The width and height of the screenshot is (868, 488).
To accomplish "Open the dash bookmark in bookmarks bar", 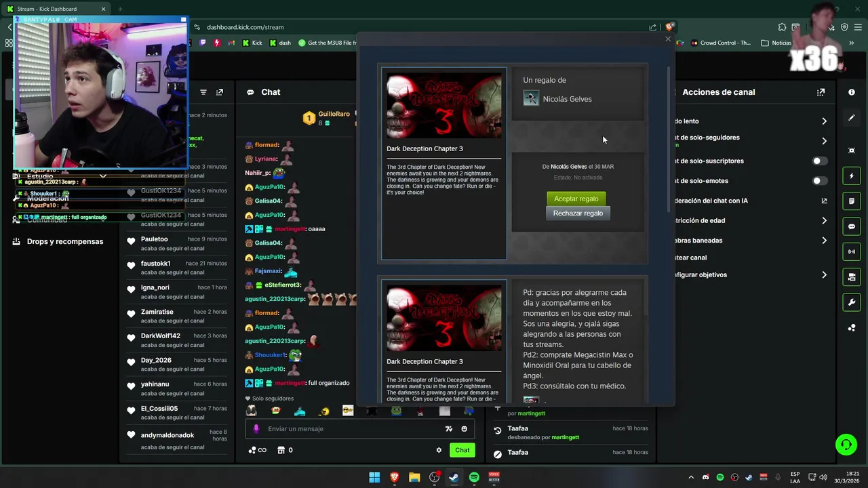I will coord(280,43).
